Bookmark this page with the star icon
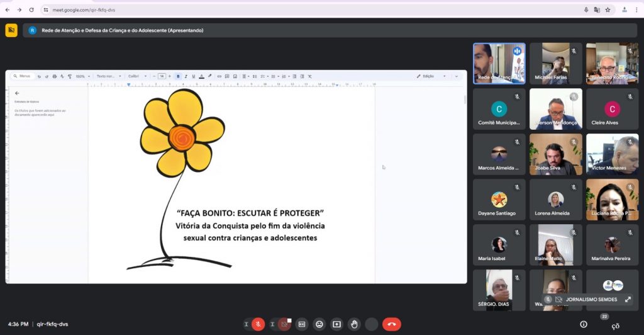 point(608,10)
